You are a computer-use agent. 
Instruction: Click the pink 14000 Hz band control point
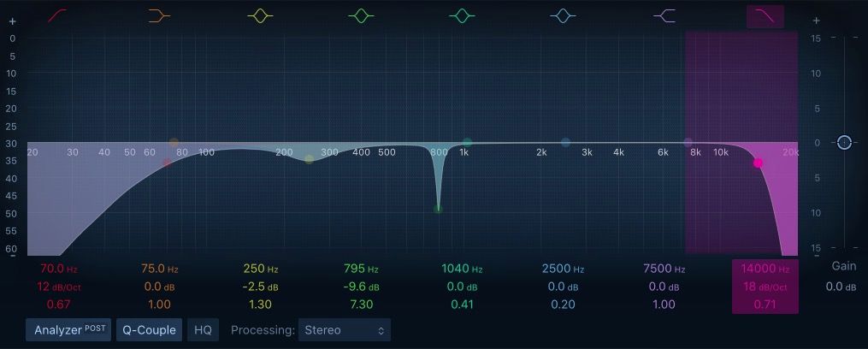pyautogui.click(x=758, y=163)
